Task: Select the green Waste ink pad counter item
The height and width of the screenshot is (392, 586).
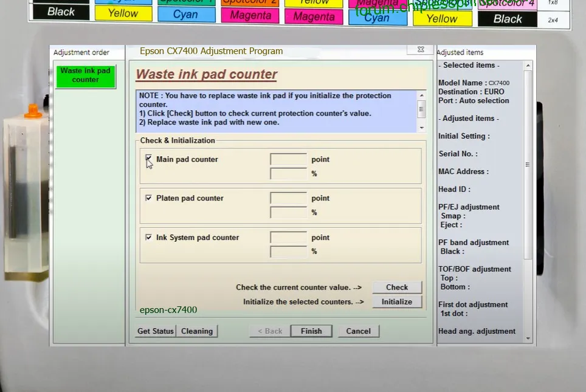Action: click(86, 76)
